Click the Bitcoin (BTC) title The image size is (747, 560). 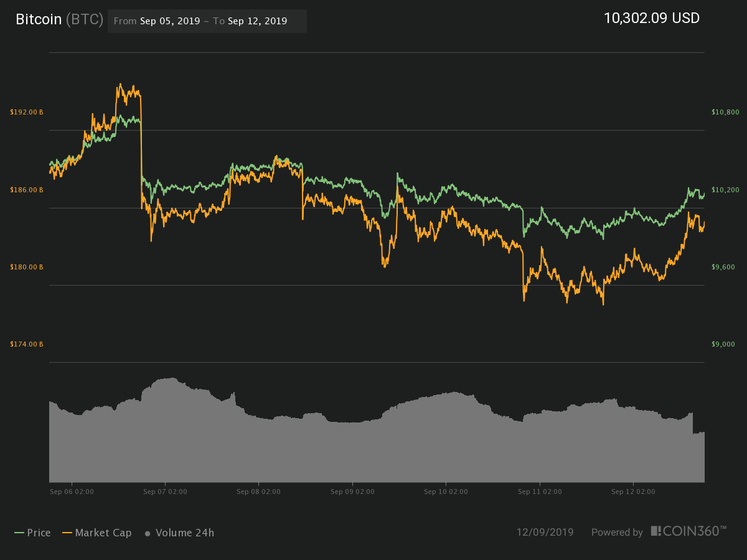click(x=59, y=19)
